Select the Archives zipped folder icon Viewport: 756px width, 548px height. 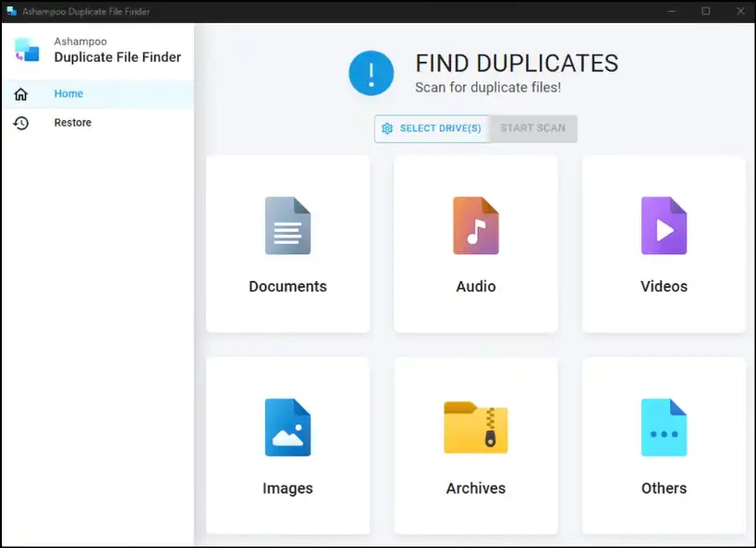[475, 427]
